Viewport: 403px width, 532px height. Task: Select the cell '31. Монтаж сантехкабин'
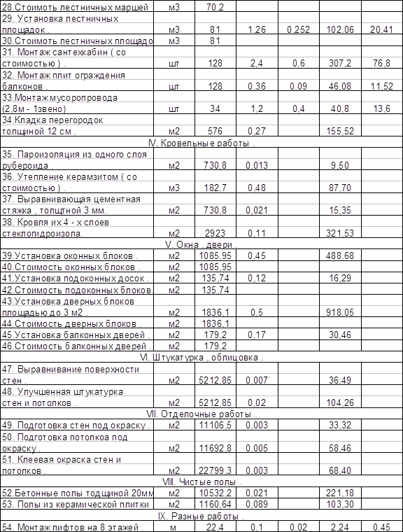point(77,57)
